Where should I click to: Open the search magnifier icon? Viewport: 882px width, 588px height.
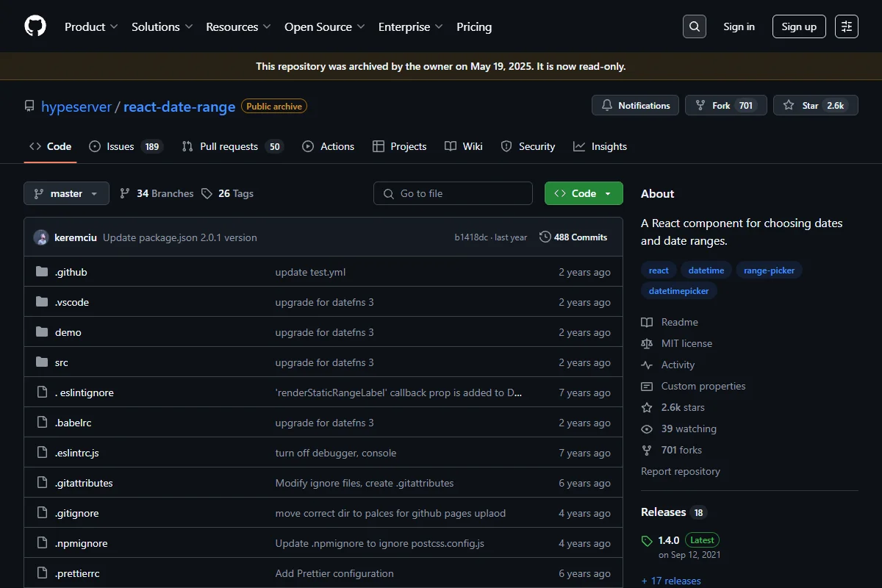coord(694,26)
